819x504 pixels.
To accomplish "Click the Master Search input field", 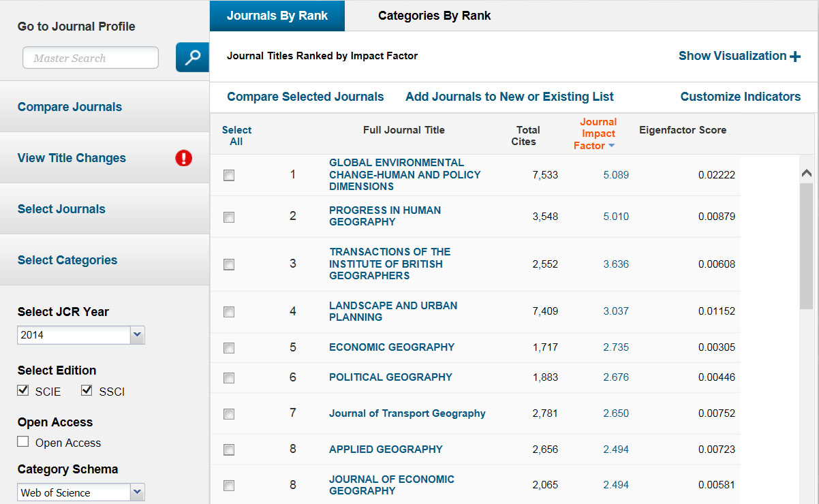I will (91, 58).
